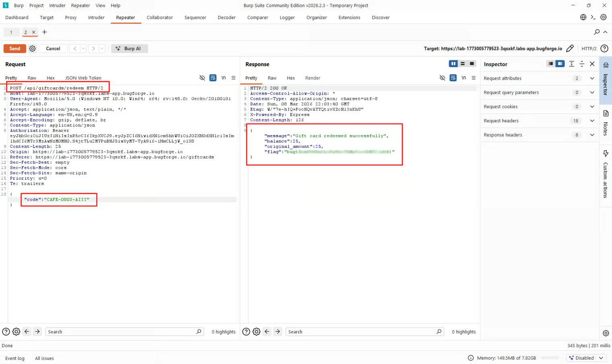This screenshot has width=612, height=364.
Task: Open Burp project-level settings gear in top bar
Action: click(603, 17)
